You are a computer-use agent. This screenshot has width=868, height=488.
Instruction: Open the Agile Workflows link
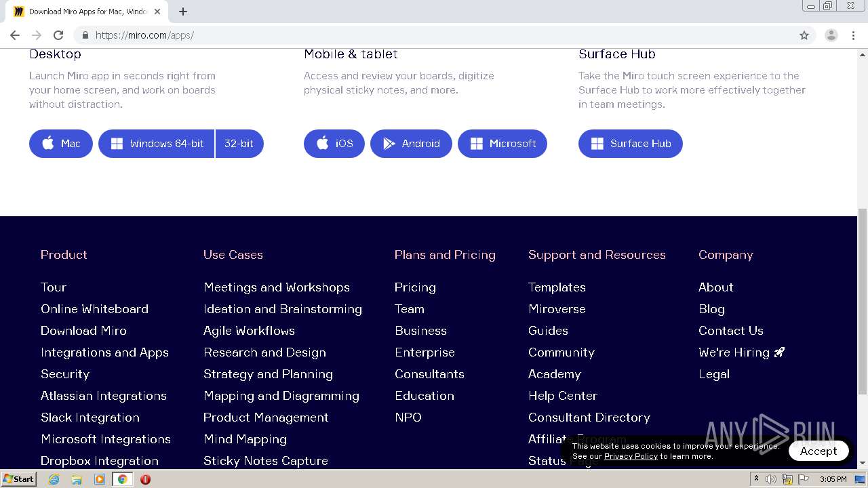coord(249,331)
